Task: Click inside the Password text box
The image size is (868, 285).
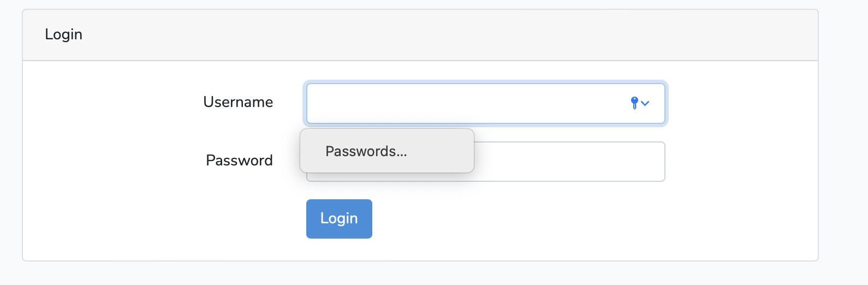Action: [x=568, y=162]
